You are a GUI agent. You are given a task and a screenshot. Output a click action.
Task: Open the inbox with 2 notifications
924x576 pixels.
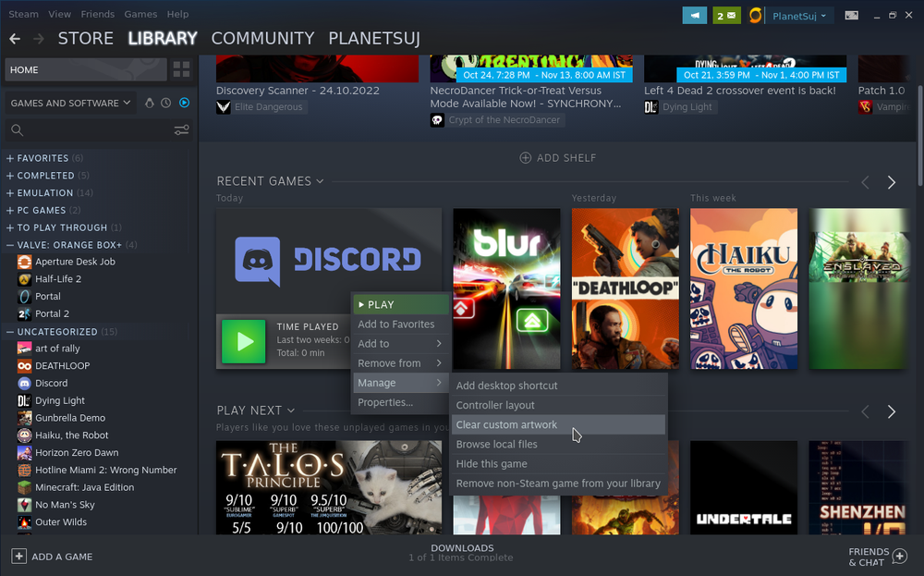tap(726, 16)
